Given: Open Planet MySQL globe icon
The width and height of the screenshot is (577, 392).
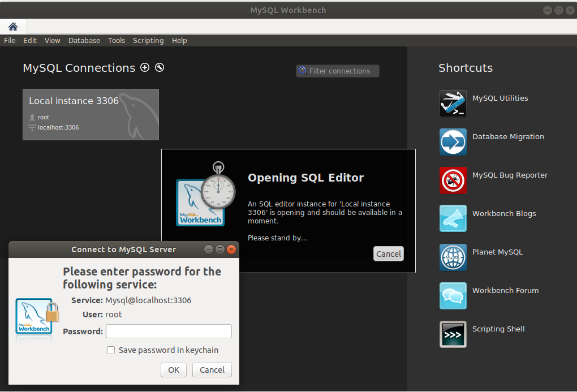Looking at the screenshot, I should pos(453,257).
